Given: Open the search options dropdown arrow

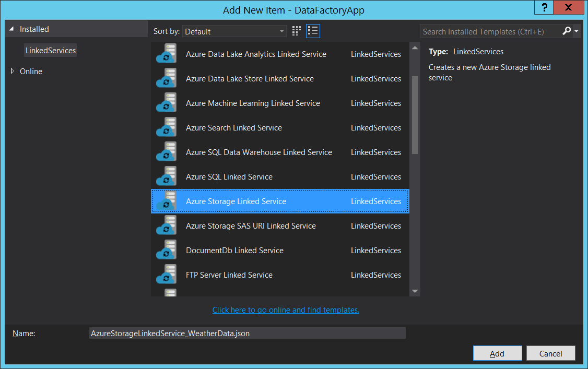Looking at the screenshot, I should 577,31.
